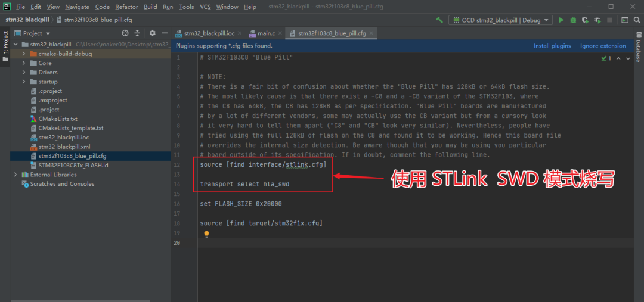The image size is (644, 302).
Task: Collapse all in Project panel via toolbar icon
Action: pos(137,33)
